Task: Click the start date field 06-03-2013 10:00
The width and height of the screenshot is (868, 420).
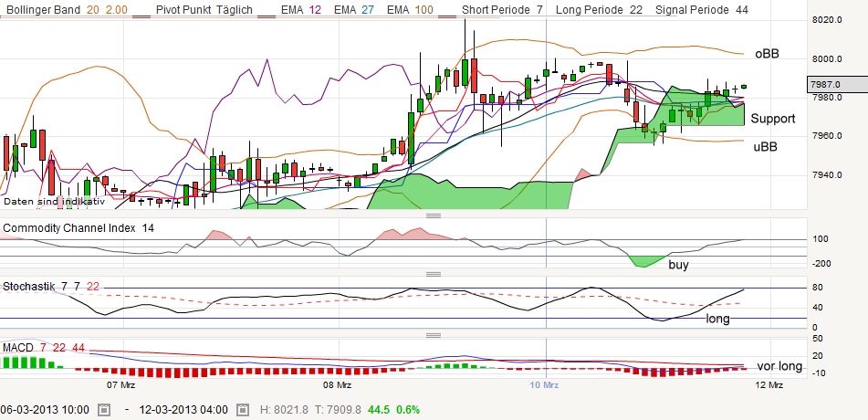Action: [x=45, y=410]
